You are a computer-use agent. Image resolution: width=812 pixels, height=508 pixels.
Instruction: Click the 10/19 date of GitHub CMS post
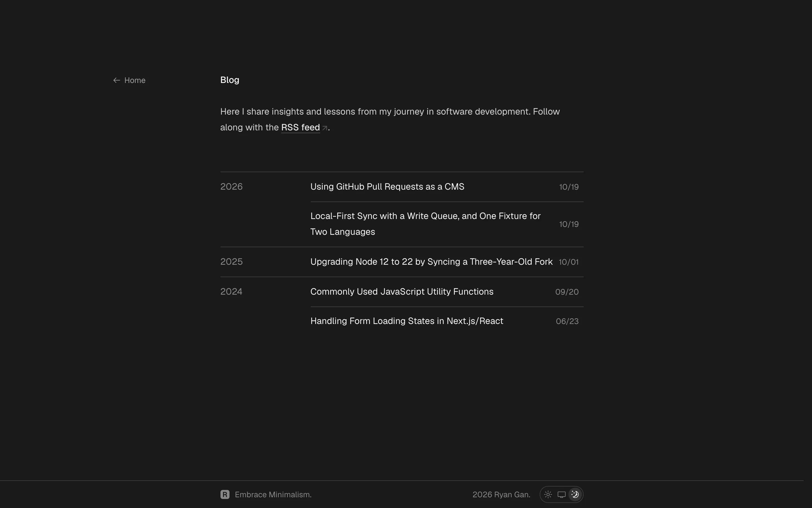tap(569, 187)
